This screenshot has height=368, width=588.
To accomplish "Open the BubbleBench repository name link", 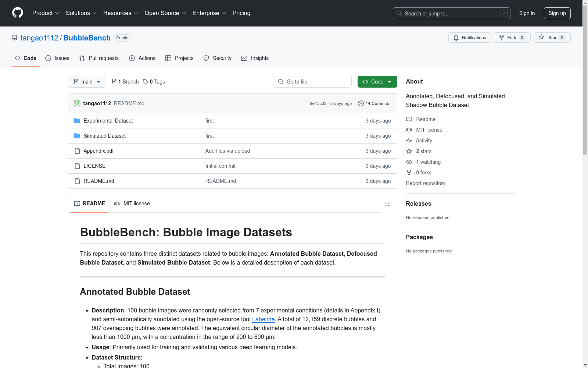I will (x=87, y=38).
